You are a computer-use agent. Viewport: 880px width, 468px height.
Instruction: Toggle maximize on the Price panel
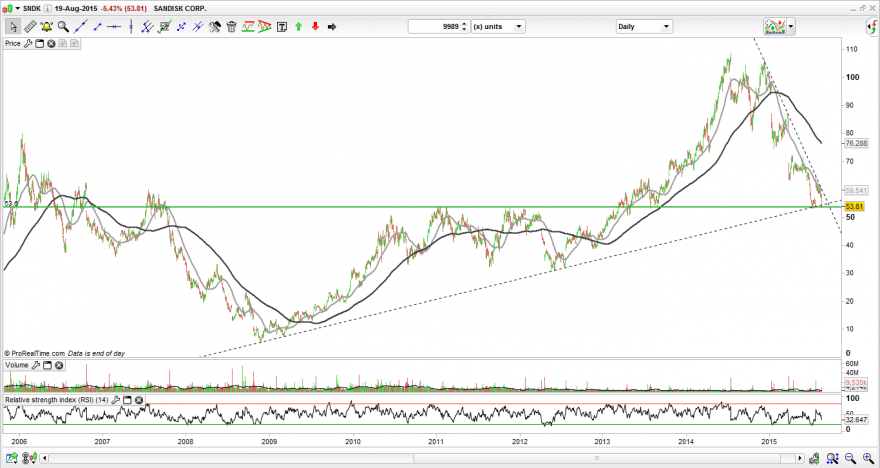coord(40,43)
